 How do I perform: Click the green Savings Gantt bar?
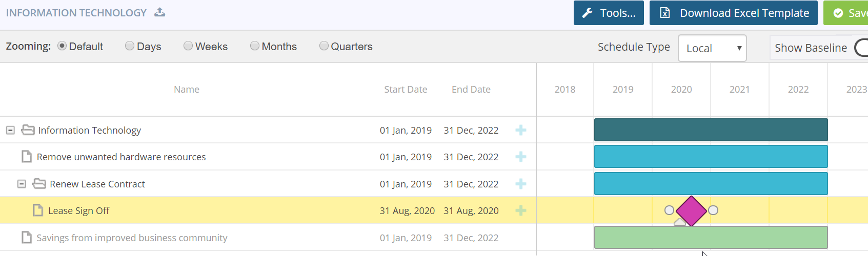tap(711, 238)
